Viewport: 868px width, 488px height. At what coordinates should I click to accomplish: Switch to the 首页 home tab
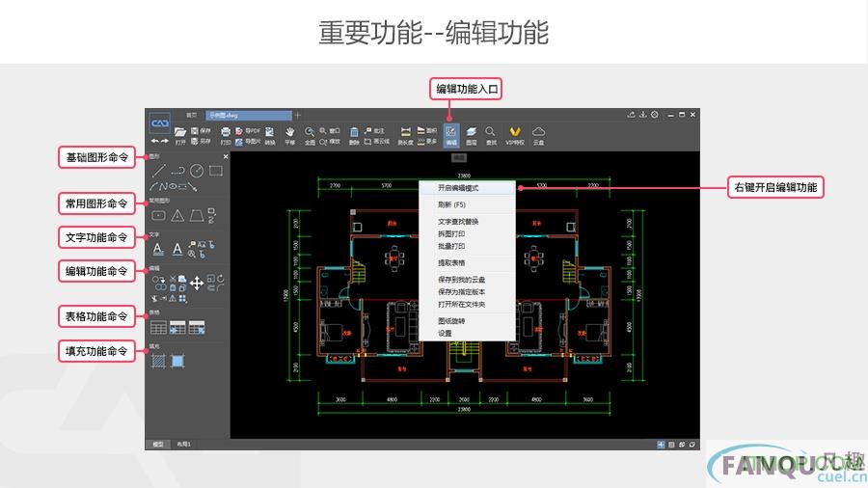192,115
